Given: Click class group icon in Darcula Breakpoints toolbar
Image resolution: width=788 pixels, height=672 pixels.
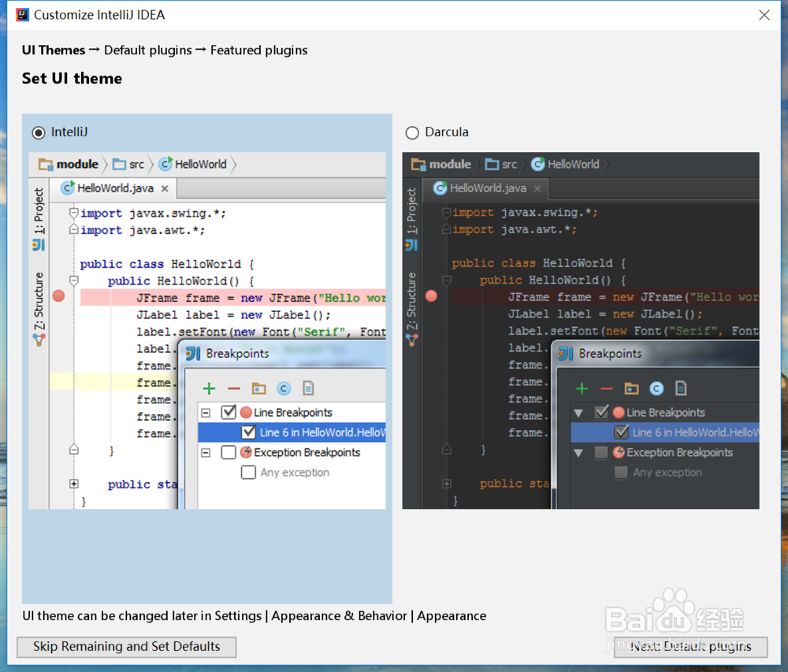Looking at the screenshot, I should point(657,388).
